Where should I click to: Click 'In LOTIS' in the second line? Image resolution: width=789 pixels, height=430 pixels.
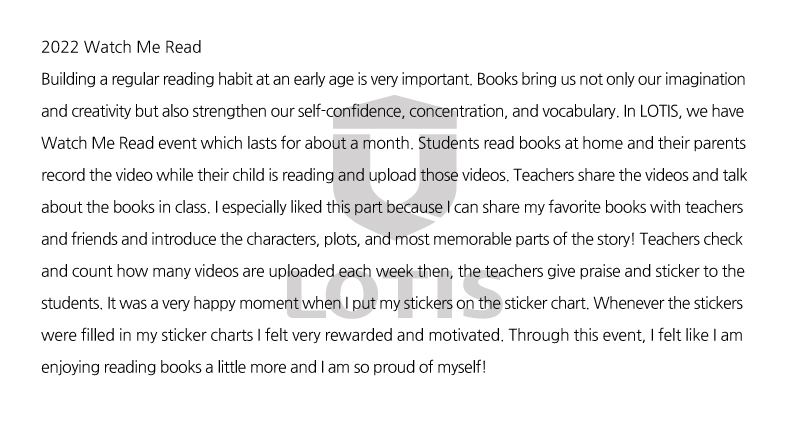(651, 111)
